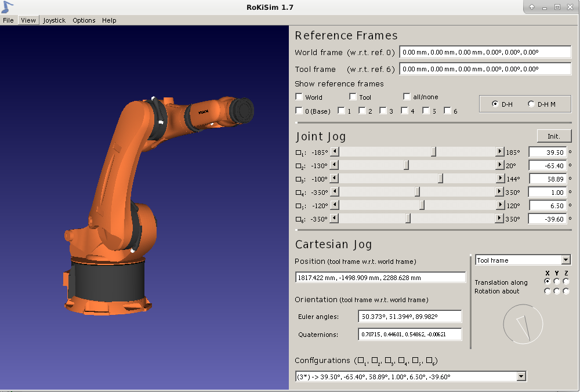Click the circular jog dial in Cartesian Jog
Screen dimensions: 580x392
(523, 324)
